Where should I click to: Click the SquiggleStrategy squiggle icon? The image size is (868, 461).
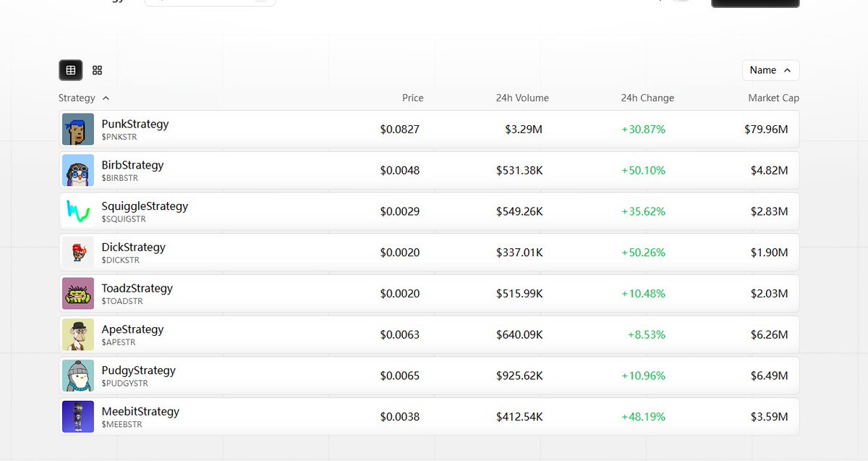pyautogui.click(x=78, y=211)
